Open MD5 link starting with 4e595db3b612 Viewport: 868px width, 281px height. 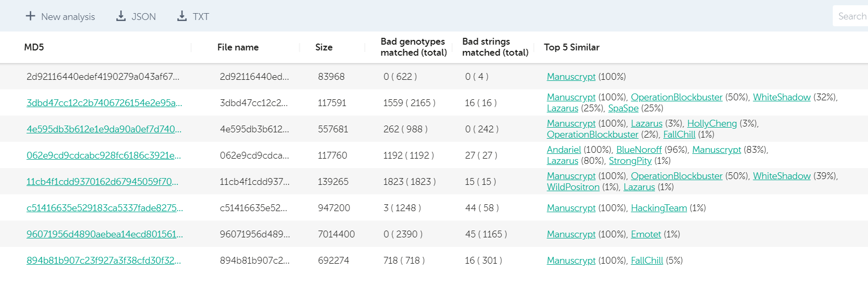[104, 129]
